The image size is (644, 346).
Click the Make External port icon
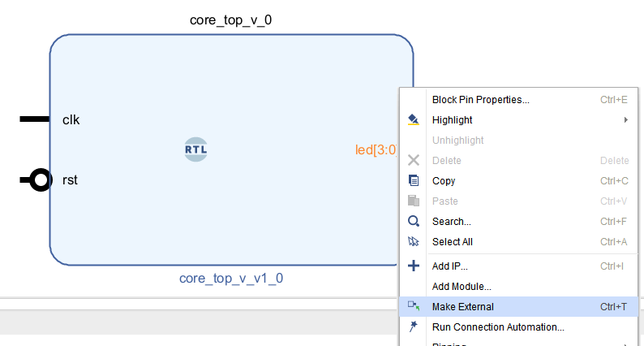click(414, 306)
